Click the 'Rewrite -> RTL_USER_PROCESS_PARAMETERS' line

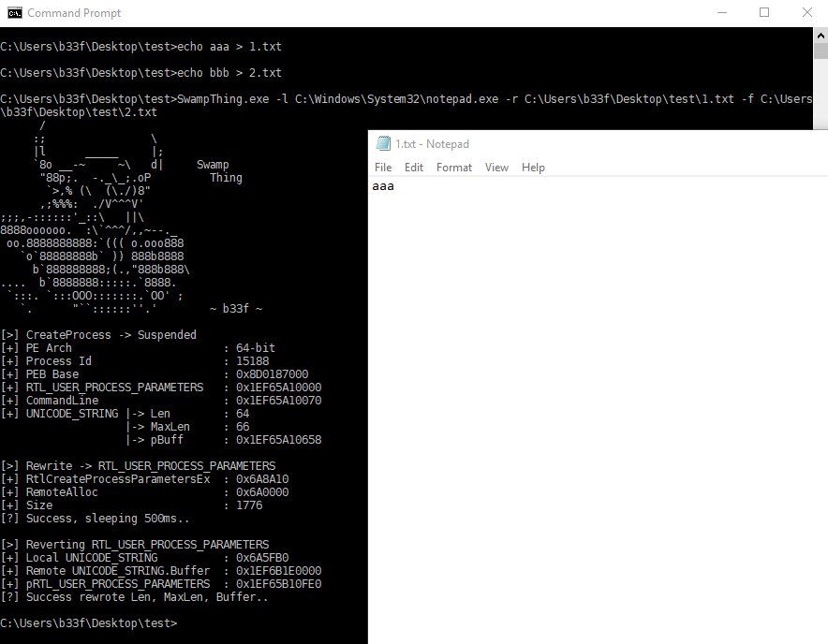[x=138, y=465]
